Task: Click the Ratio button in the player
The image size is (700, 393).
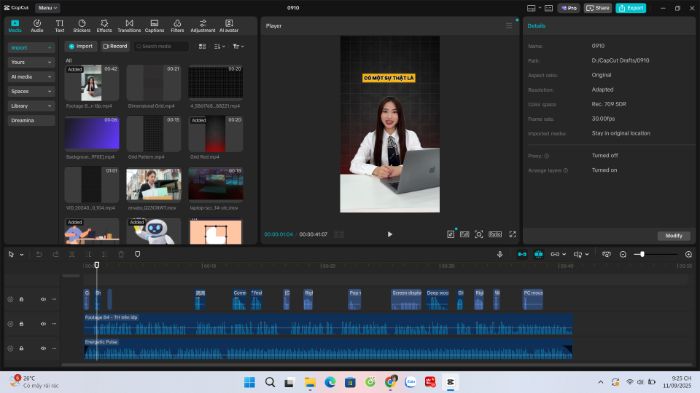Action: (x=495, y=234)
